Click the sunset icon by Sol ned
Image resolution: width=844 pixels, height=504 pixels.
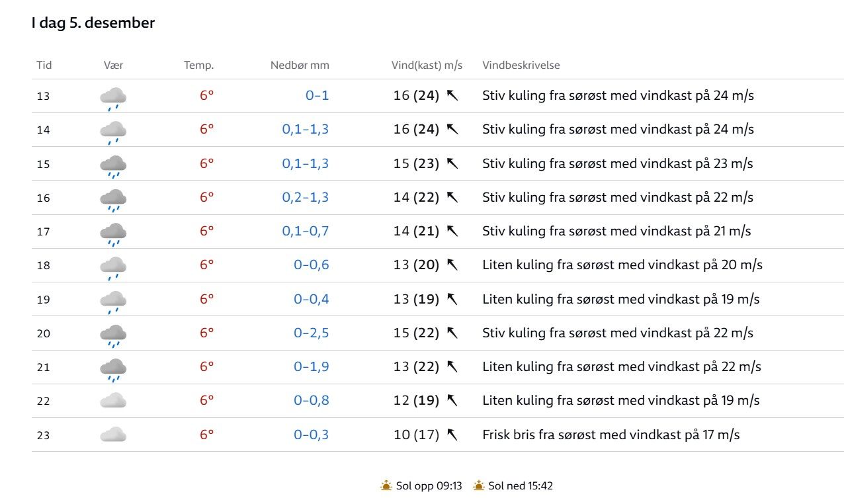(479, 485)
